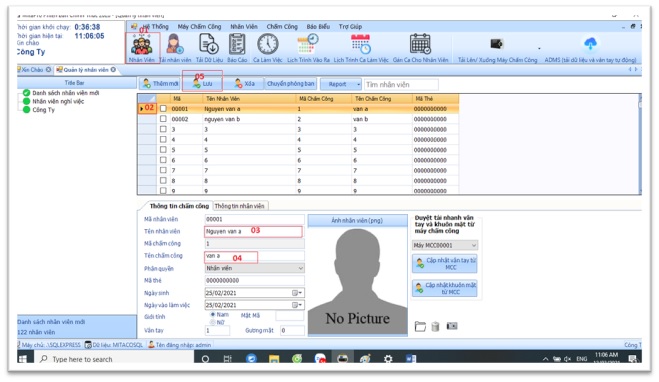Viewport: 659px width, 382px height.
Task: Tick the checkbox in row 5
Action: pos(163,150)
